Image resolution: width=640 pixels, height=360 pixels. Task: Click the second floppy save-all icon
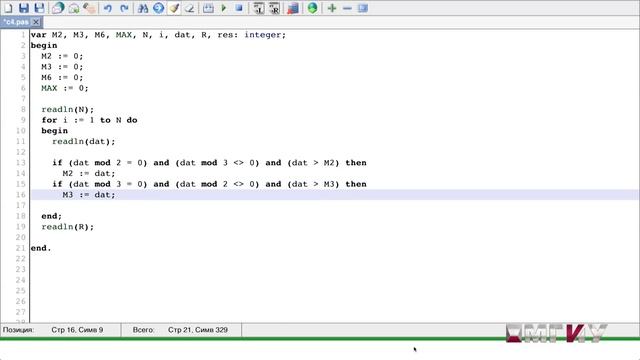click(x=39, y=8)
